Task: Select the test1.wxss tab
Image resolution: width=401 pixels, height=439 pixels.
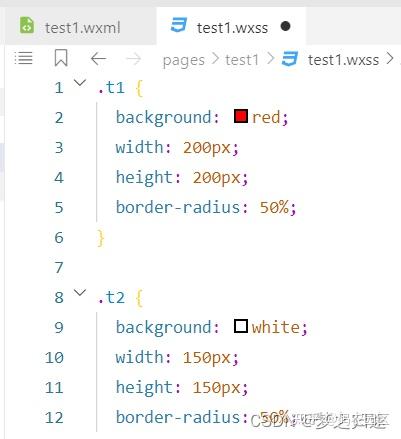Action: (x=231, y=26)
